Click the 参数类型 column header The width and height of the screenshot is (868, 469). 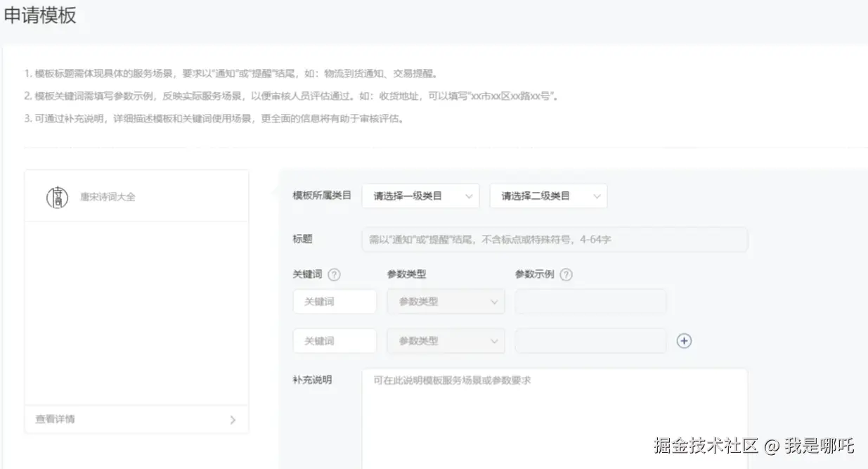[x=406, y=274]
